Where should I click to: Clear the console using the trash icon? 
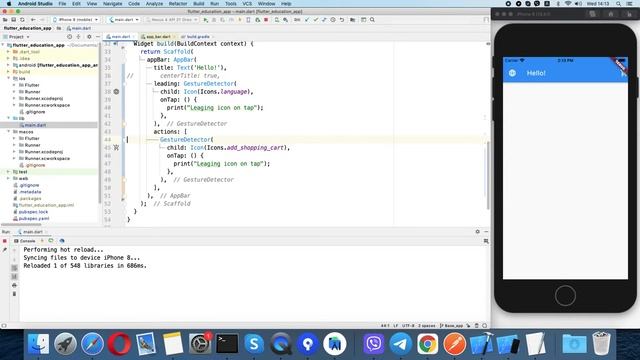(14, 294)
